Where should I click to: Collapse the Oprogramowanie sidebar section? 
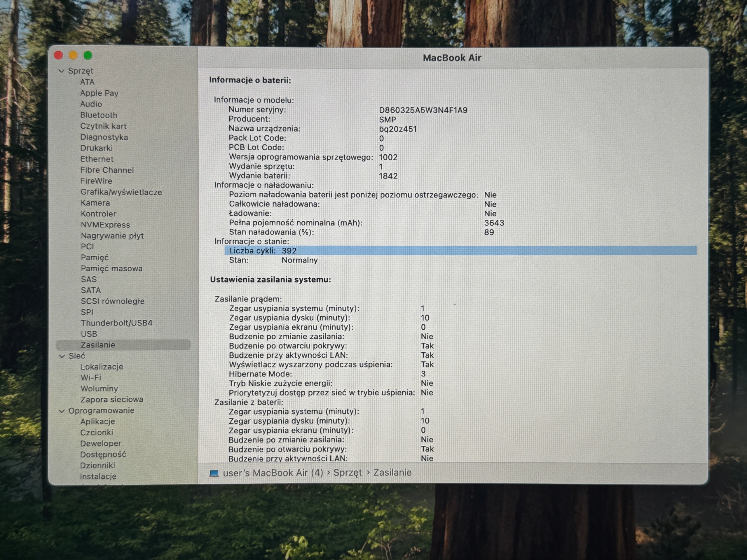coord(62,411)
